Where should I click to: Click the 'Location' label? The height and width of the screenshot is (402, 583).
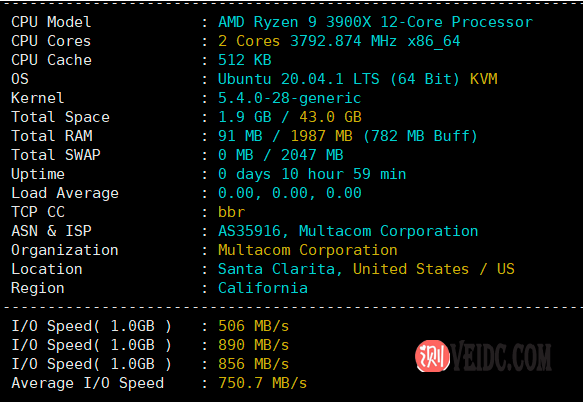pyautogui.click(x=46, y=269)
